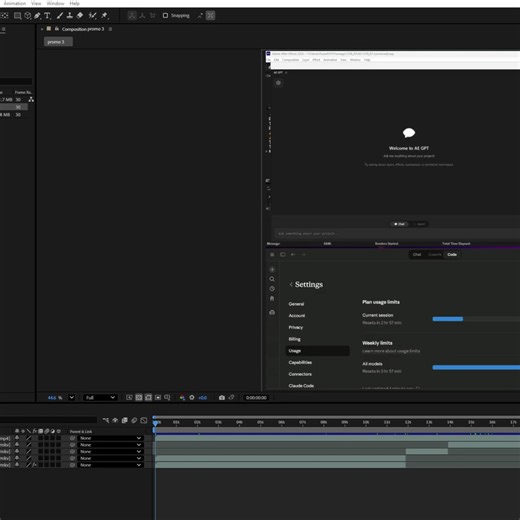Screen dimensions: 520x520
Task: Open the third layer's parent None dropdown
Action: click(110, 451)
